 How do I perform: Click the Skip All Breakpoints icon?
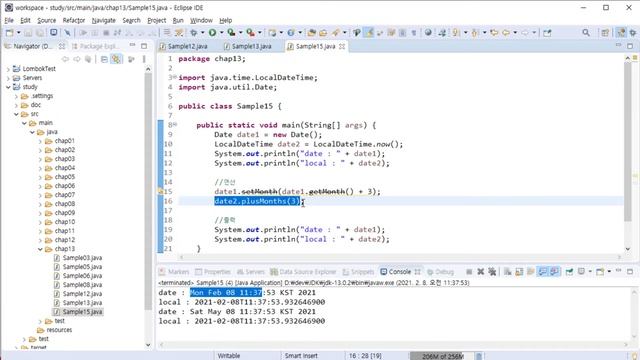coord(67,32)
